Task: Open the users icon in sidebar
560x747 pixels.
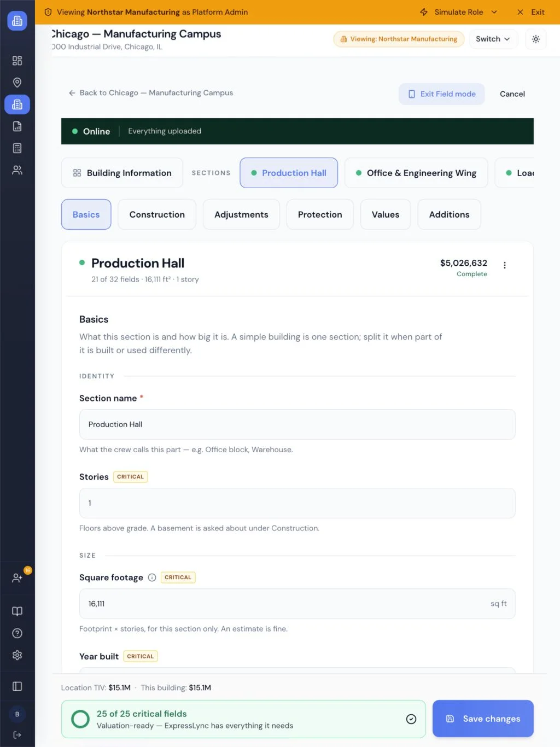Action: 17,170
